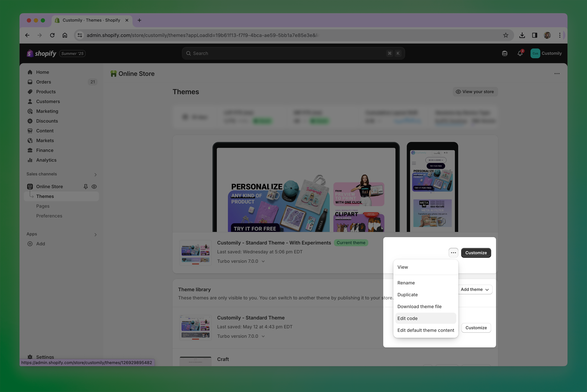The height and width of the screenshot is (392, 587).
Task: Pin the Online Store sales channel
Action: click(x=85, y=187)
